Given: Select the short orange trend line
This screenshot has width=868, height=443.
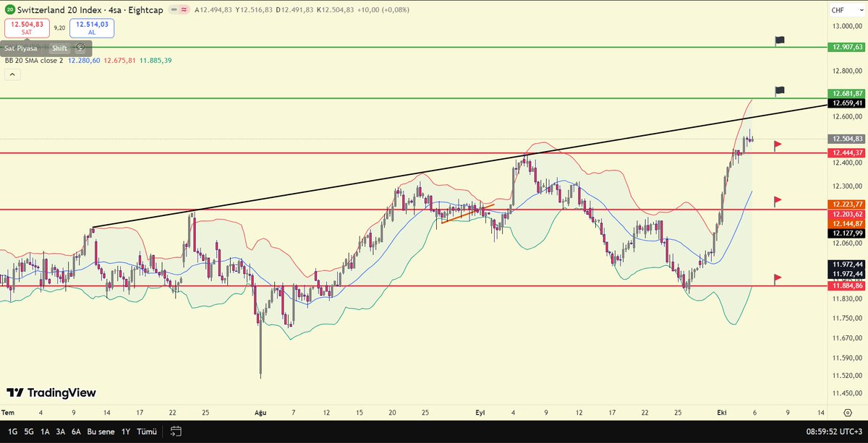Looking at the screenshot, I should pyautogui.click(x=468, y=213).
